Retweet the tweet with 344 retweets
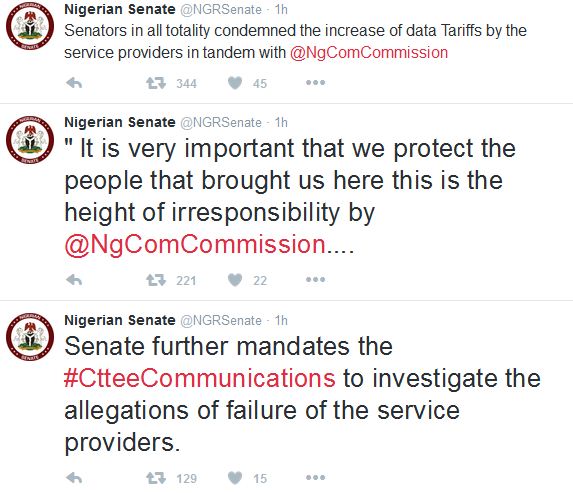 [156, 83]
